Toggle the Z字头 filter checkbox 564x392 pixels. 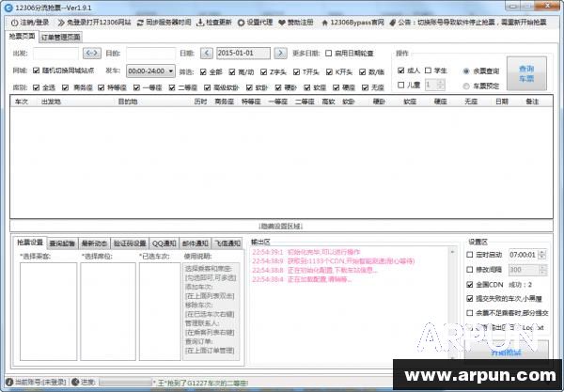(263, 72)
